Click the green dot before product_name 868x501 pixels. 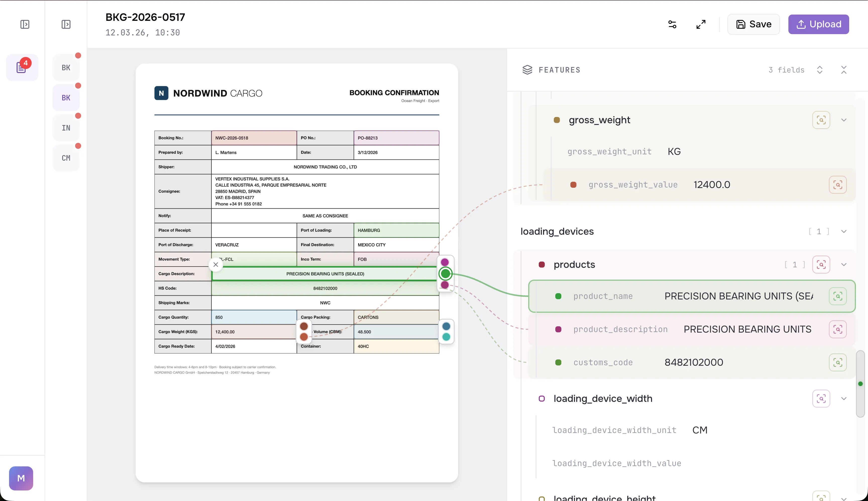pos(559,296)
